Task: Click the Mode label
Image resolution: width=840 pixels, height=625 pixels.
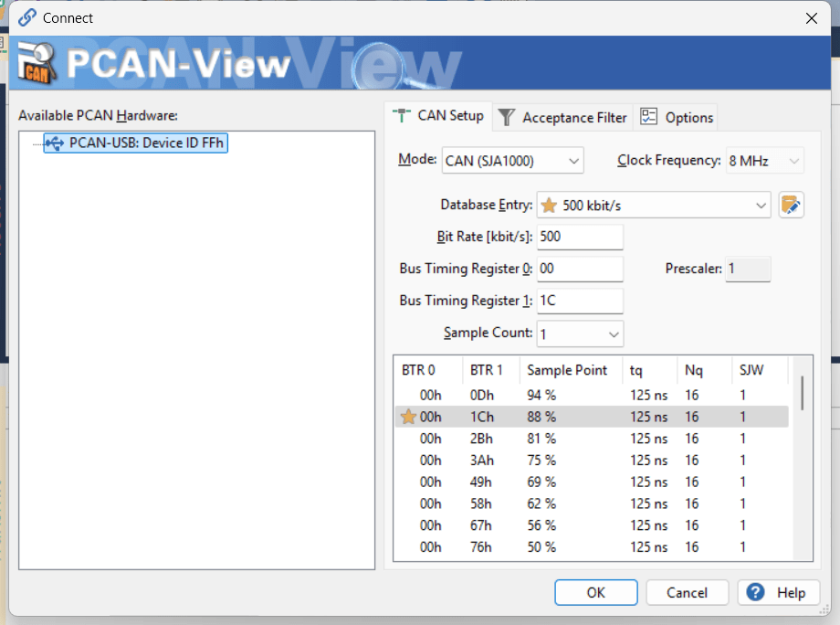Action: [417, 159]
